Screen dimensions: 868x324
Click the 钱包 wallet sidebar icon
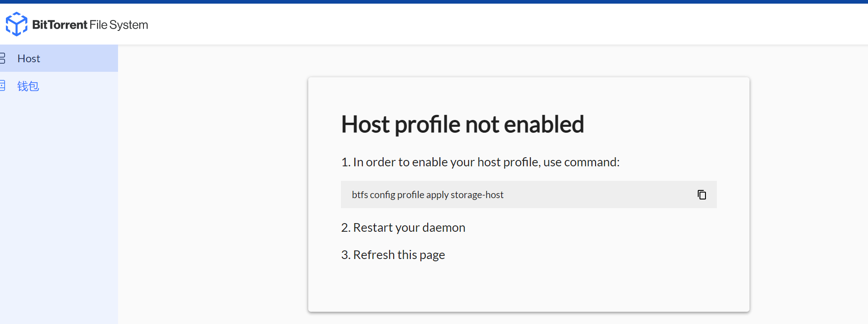pyautogui.click(x=2, y=85)
